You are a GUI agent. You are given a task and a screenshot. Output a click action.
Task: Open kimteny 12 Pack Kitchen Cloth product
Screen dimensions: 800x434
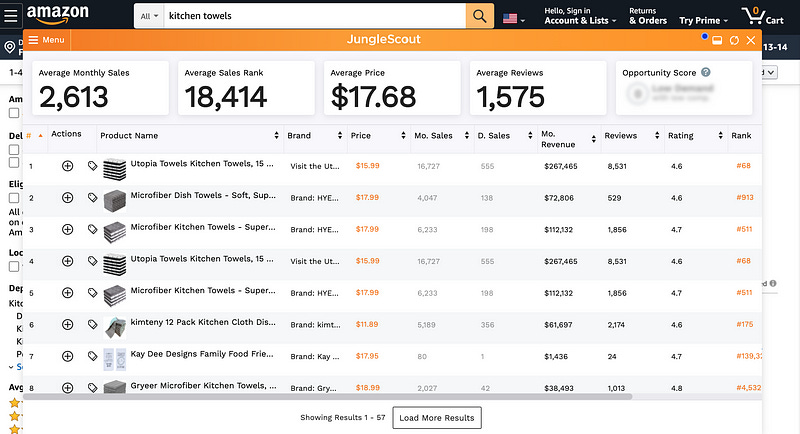coord(203,322)
